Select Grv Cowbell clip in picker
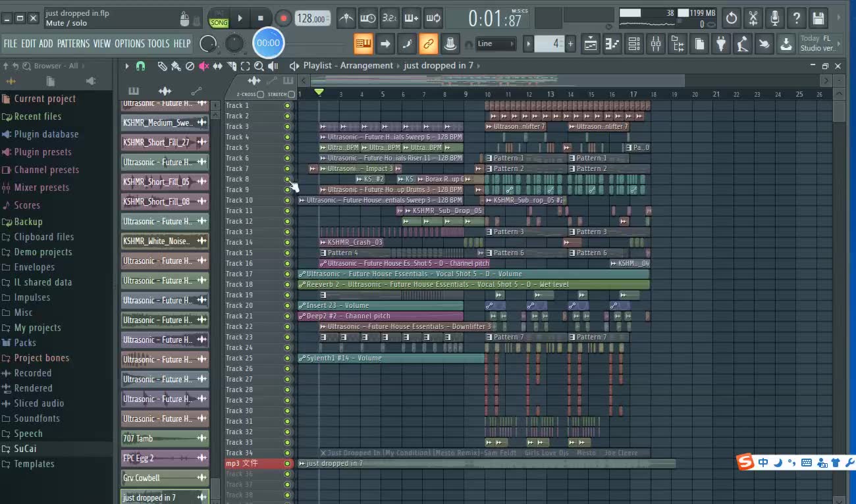856x504 pixels. pyautogui.click(x=165, y=478)
